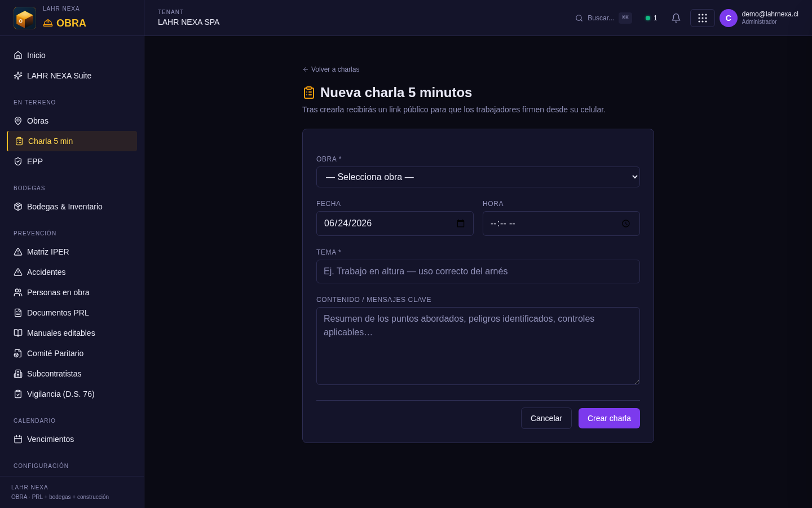
Task: Click demo@lahrnexa.cl account label
Action: pyautogui.click(x=770, y=14)
